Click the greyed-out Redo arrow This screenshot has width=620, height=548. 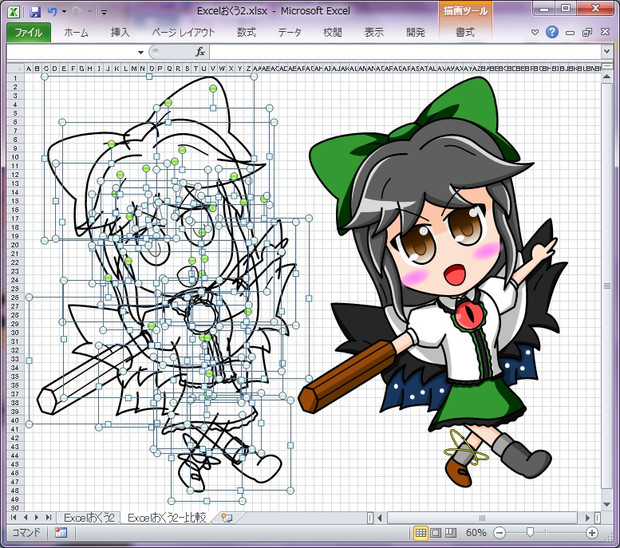(77, 11)
